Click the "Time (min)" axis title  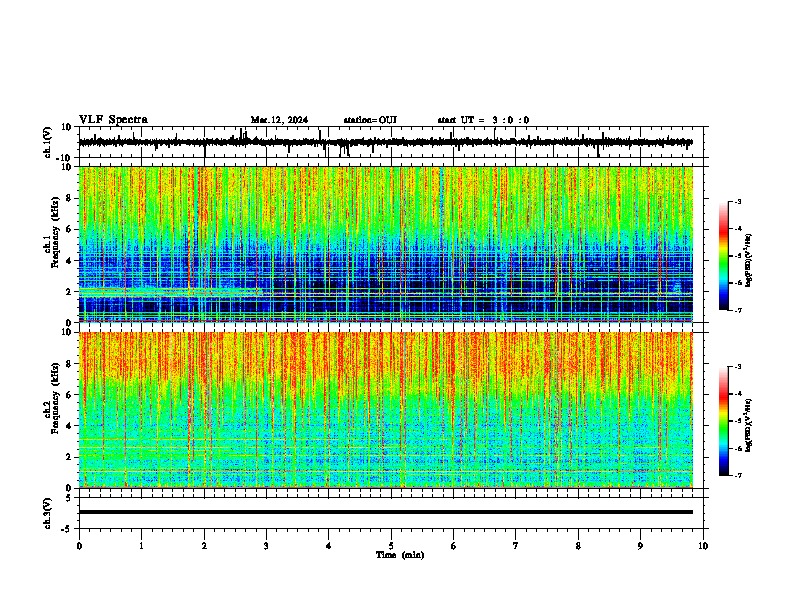pos(400,555)
